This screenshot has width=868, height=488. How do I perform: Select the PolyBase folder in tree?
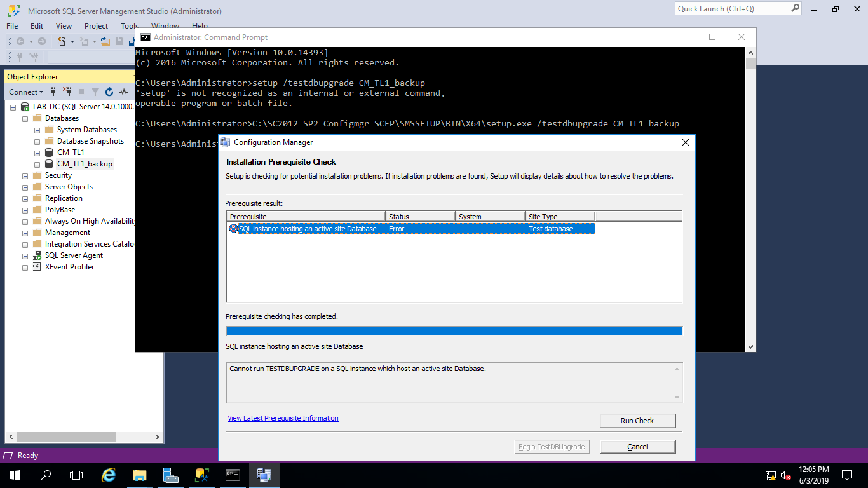(x=60, y=210)
